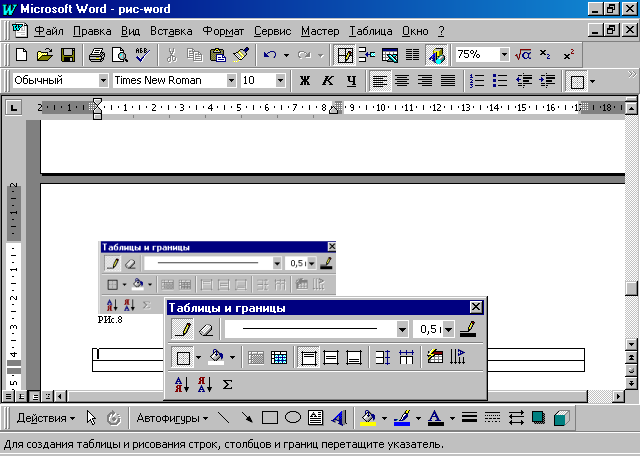Open font dropdown Times New Roman

pos(231,80)
